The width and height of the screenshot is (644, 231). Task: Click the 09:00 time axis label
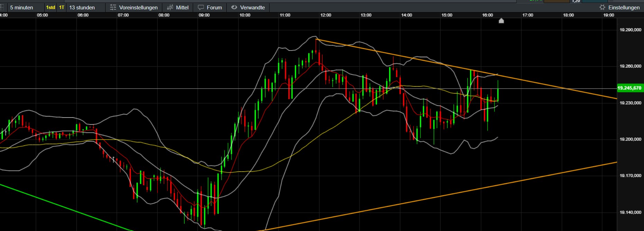click(x=204, y=15)
